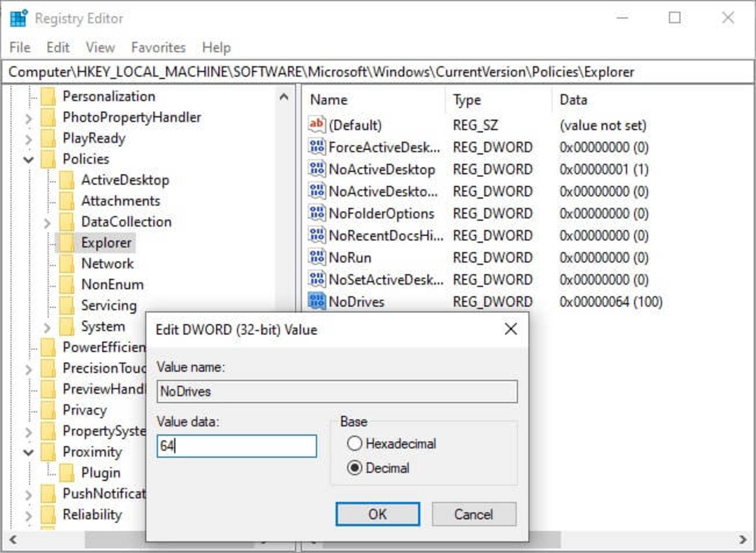
Task: Cancel the Edit DWORD dialog
Action: (474, 514)
